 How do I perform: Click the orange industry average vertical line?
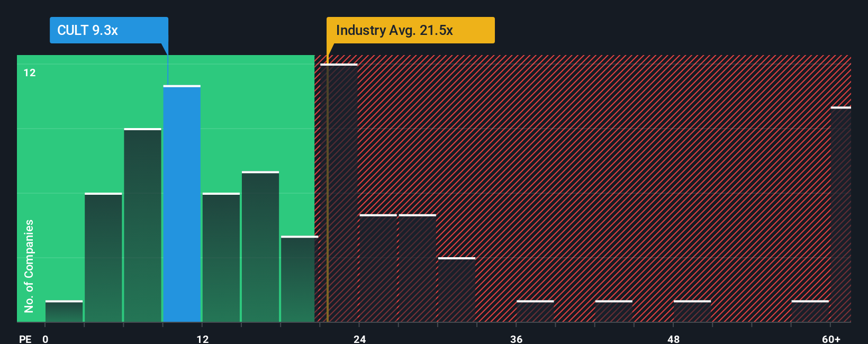(x=328, y=188)
